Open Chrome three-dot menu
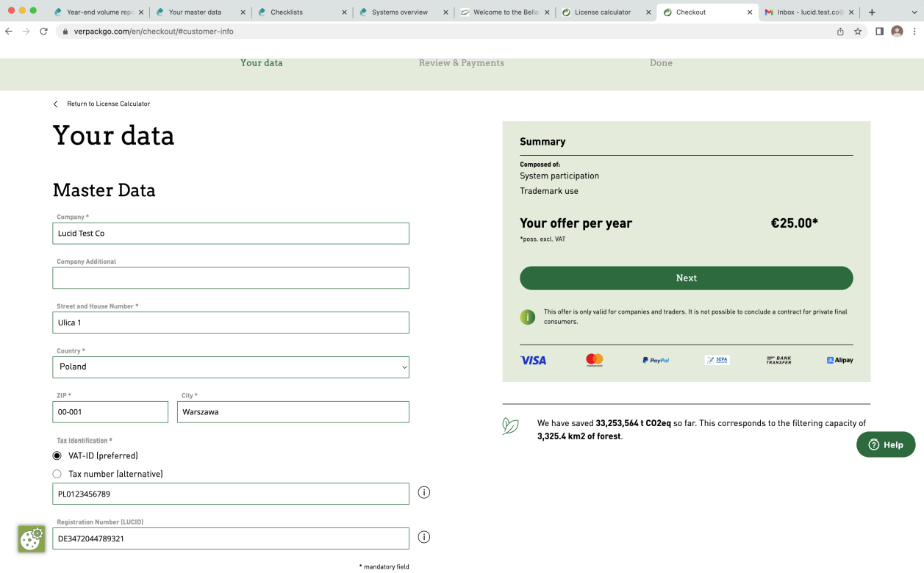This screenshot has height=573, width=924. [914, 32]
